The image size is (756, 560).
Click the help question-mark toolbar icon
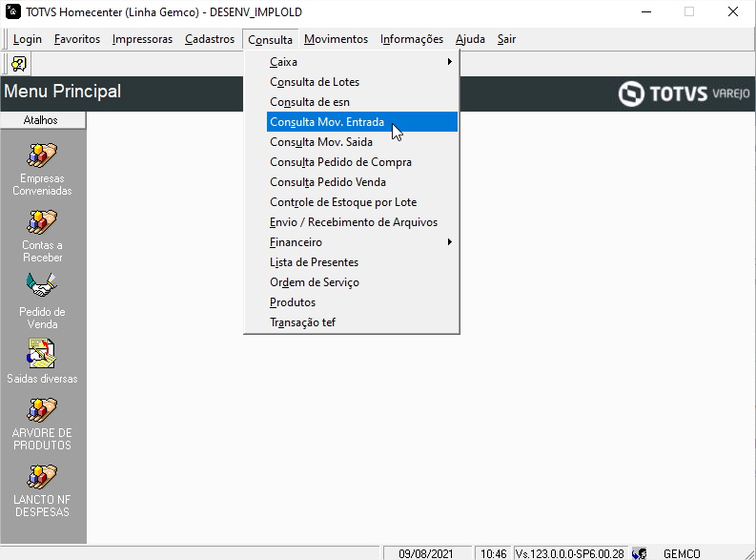point(19,64)
